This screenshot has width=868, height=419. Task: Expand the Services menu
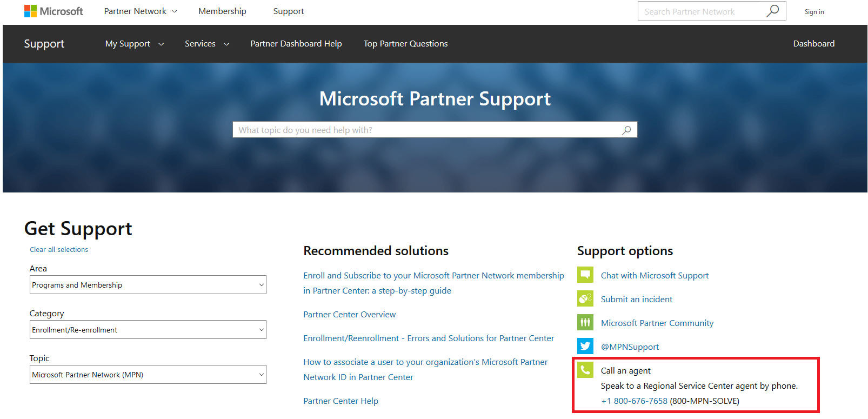pyautogui.click(x=207, y=44)
